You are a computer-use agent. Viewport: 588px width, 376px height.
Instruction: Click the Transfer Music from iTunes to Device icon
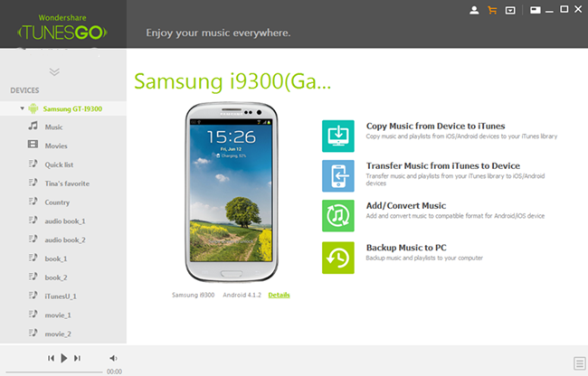click(338, 176)
